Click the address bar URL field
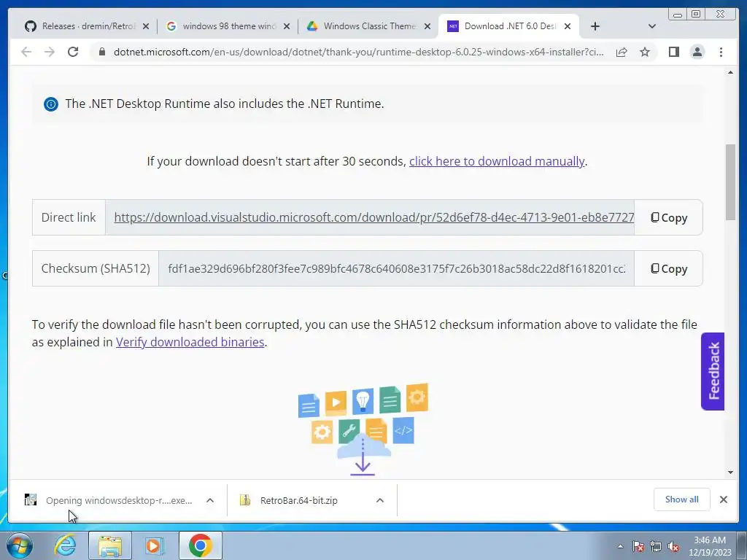Viewport: 747px width, 560px height. click(358, 52)
